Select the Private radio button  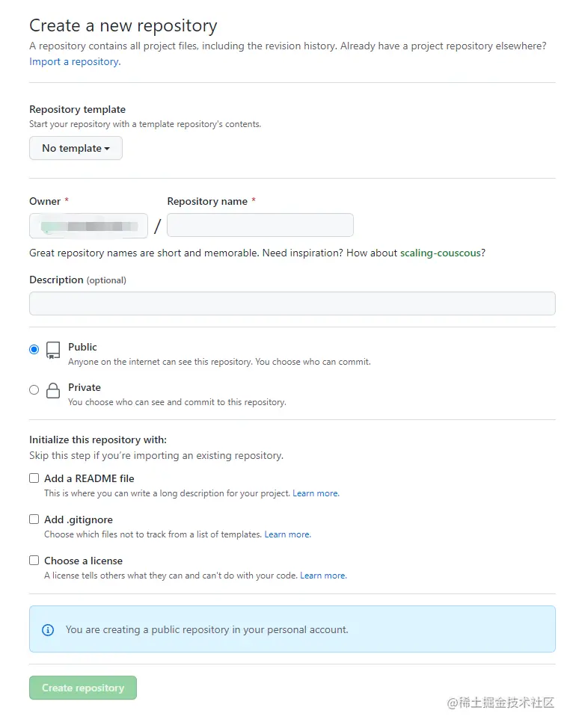pyautogui.click(x=34, y=389)
